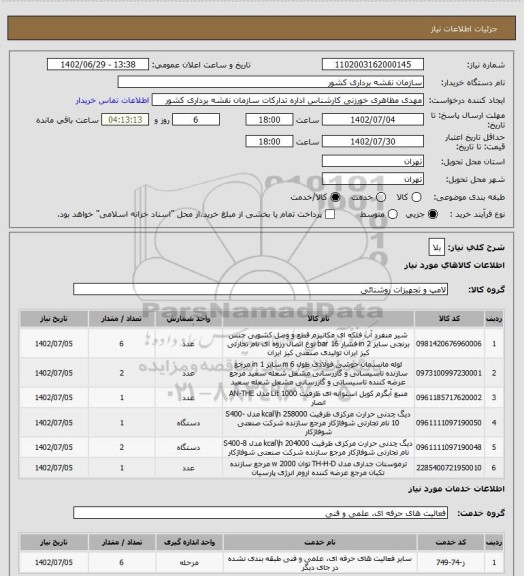Click goods code 0973100997230001

pyautogui.click(x=449, y=373)
